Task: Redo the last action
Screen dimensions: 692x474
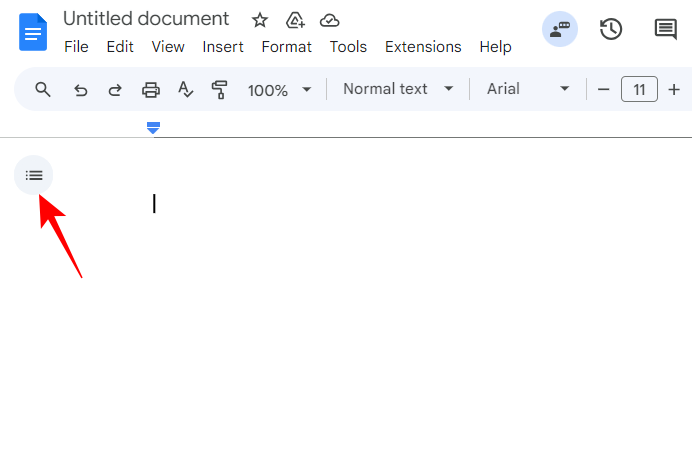Action: pos(115,90)
